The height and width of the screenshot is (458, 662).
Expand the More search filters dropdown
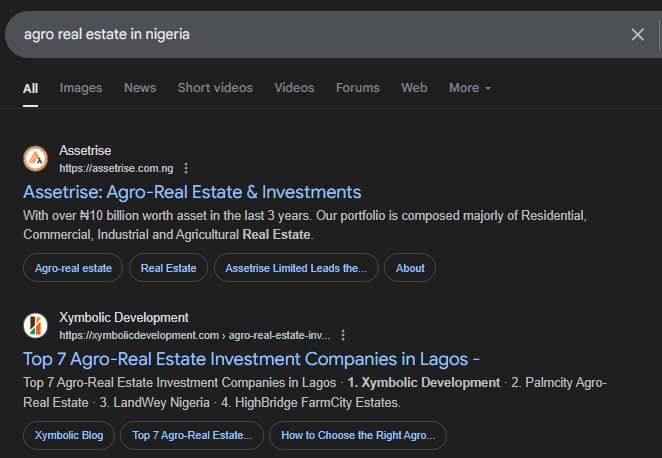point(469,88)
